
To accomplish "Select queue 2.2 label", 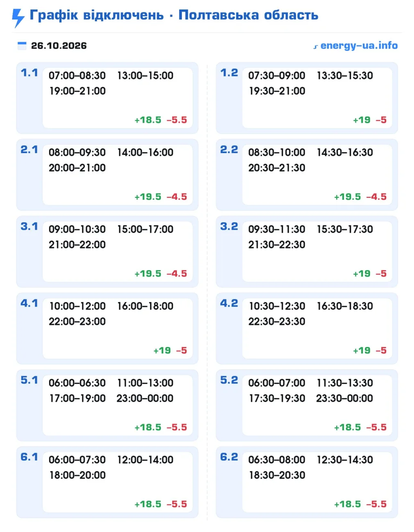I will 229,150.
